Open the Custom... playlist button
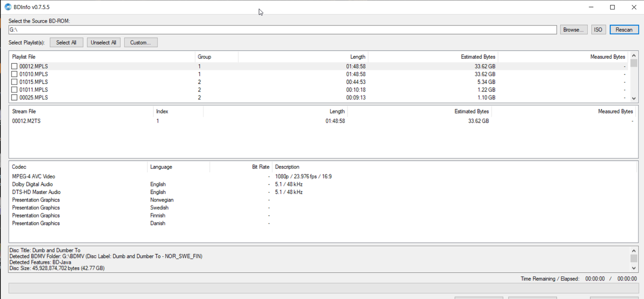Screen dimensions: 644x299 pos(141,43)
